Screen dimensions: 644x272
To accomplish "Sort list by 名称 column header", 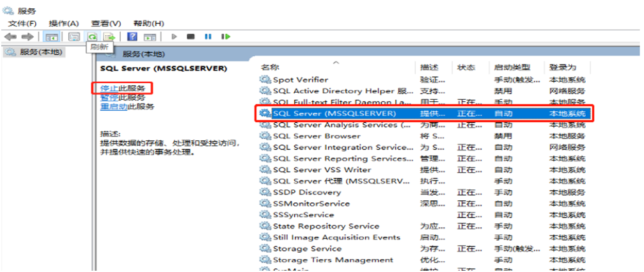I will pyautogui.click(x=271, y=67).
